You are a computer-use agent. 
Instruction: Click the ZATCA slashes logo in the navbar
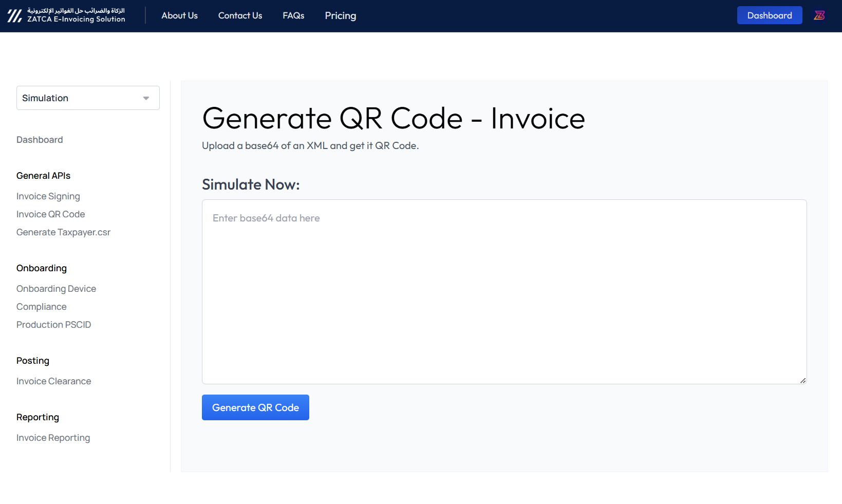click(14, 15)
